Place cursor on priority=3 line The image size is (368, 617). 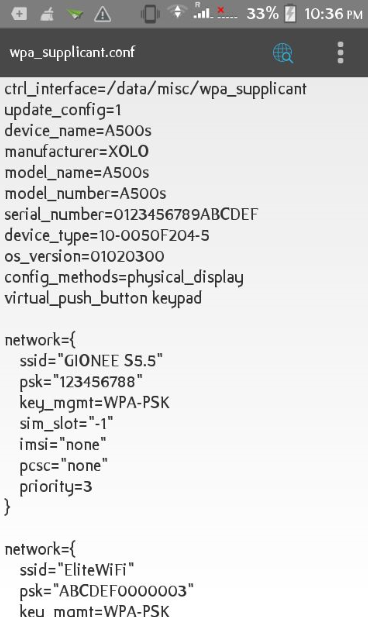(56, 487)
